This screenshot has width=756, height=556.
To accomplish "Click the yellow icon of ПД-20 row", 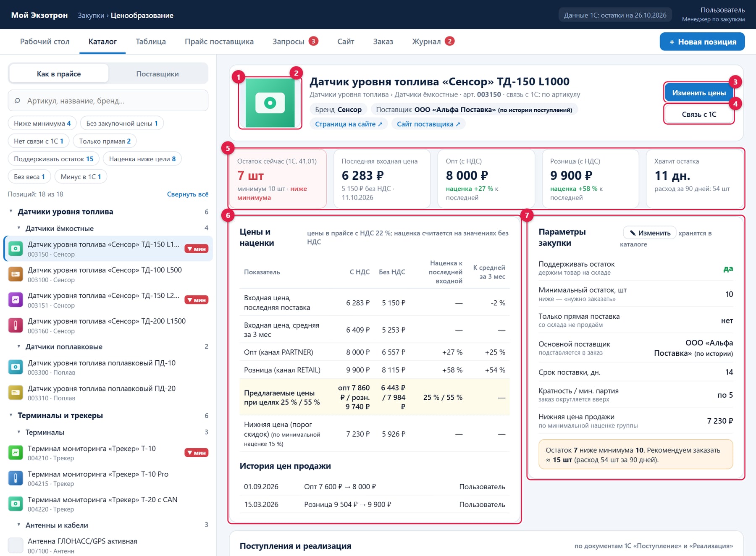I will point(16,393).
